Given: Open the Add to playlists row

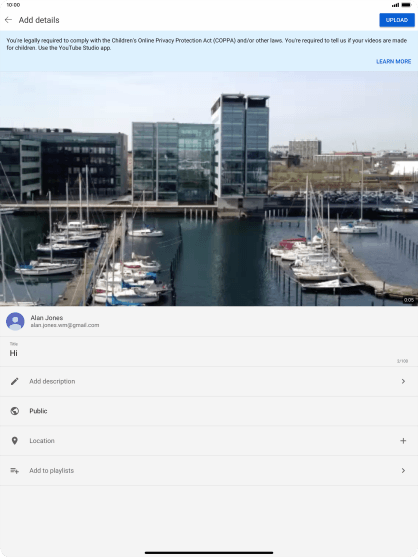Looking at the screenshot, I should tap(209, 471).
